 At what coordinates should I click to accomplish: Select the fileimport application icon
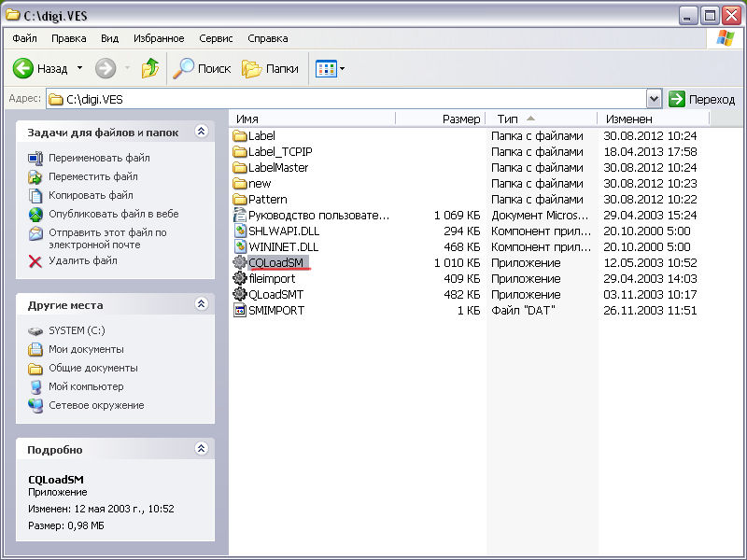[x=240, y=278]
